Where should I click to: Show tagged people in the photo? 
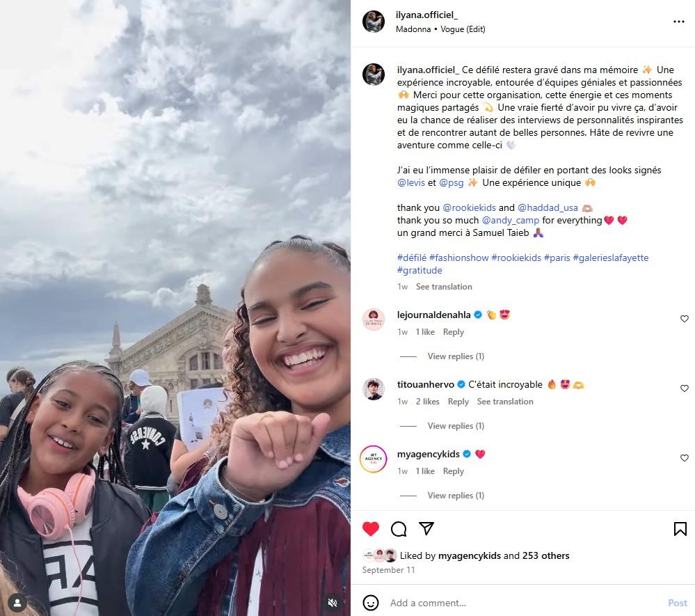(x=17, y=603)
